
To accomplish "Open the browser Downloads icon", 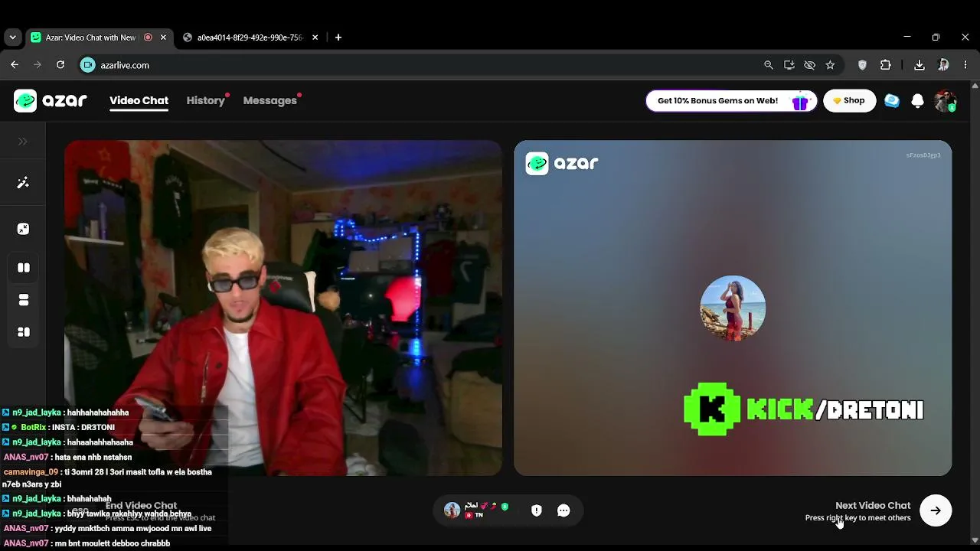I will pyautogui.click(x=920, y=65).
